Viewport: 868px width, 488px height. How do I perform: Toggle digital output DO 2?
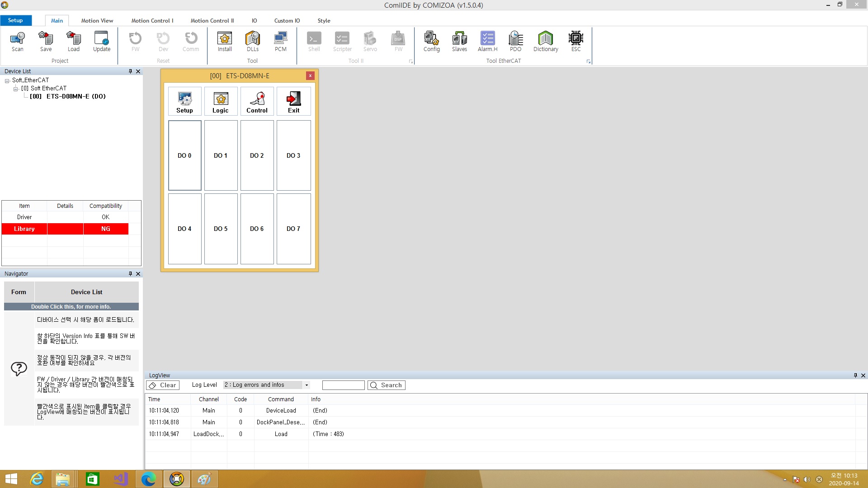click(x=257, y=155)
